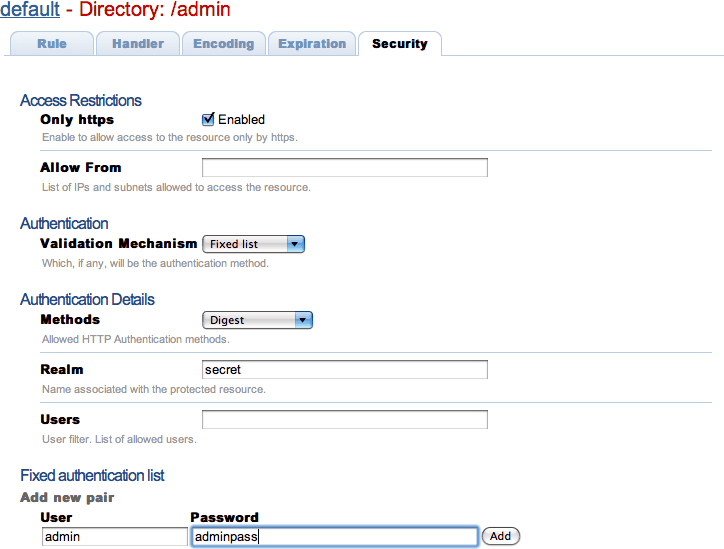Click the default virtual server link
This screenshot has height=549, width=724.
[x=31, y=10]
